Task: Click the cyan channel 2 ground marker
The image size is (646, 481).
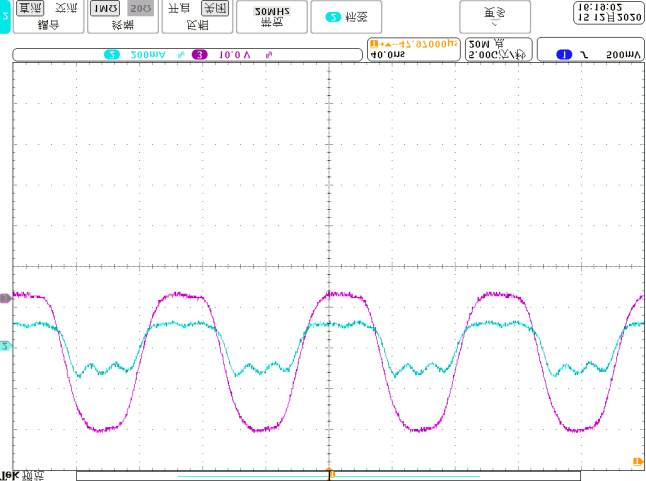Action: click(x=5, y=346)
